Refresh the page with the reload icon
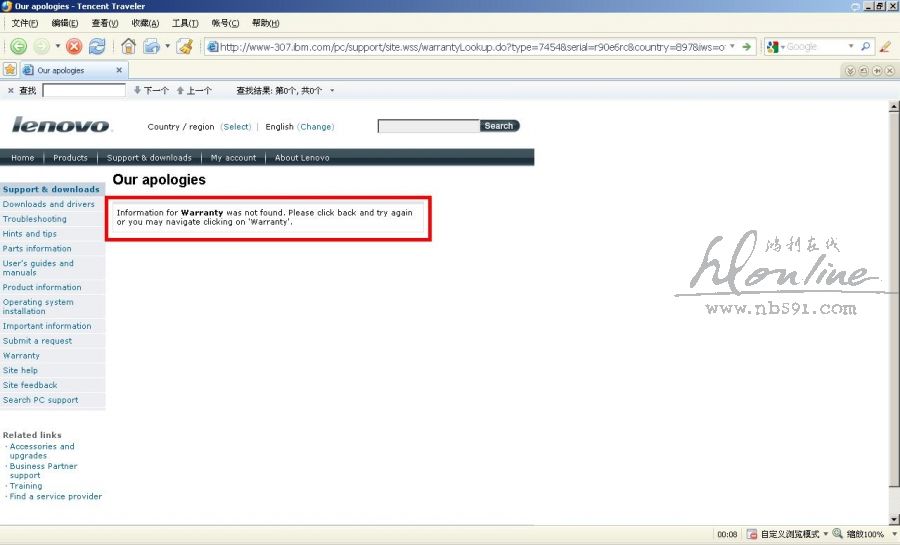 (x=97, y=46)
